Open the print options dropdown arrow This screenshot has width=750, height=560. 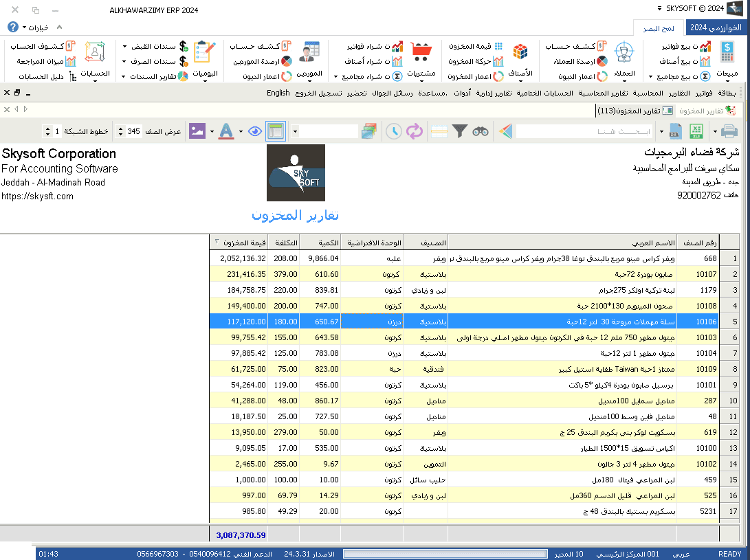(715, 131)
